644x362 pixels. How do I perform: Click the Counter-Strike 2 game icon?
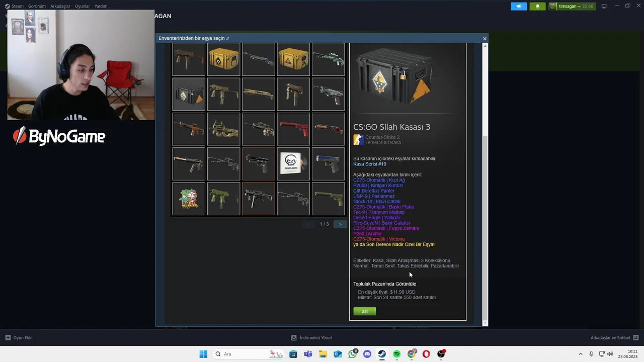click(358, 140)
